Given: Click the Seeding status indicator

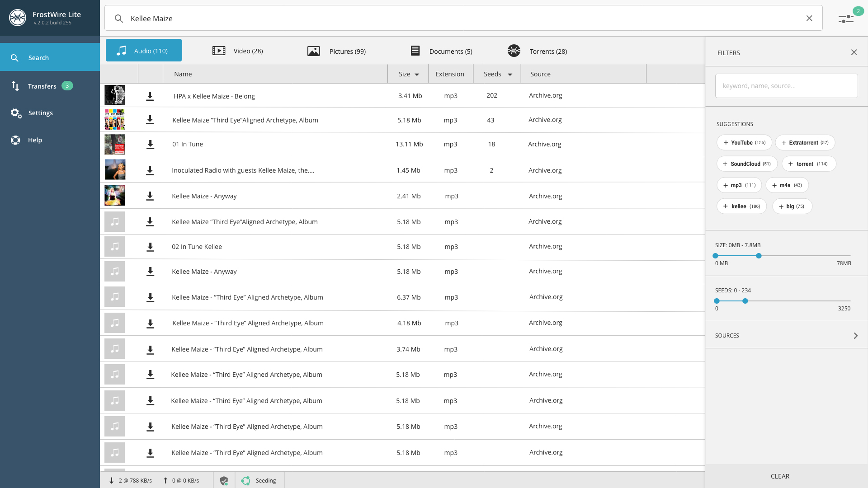Looking at the screenshot, I should [x=259, y=481].
